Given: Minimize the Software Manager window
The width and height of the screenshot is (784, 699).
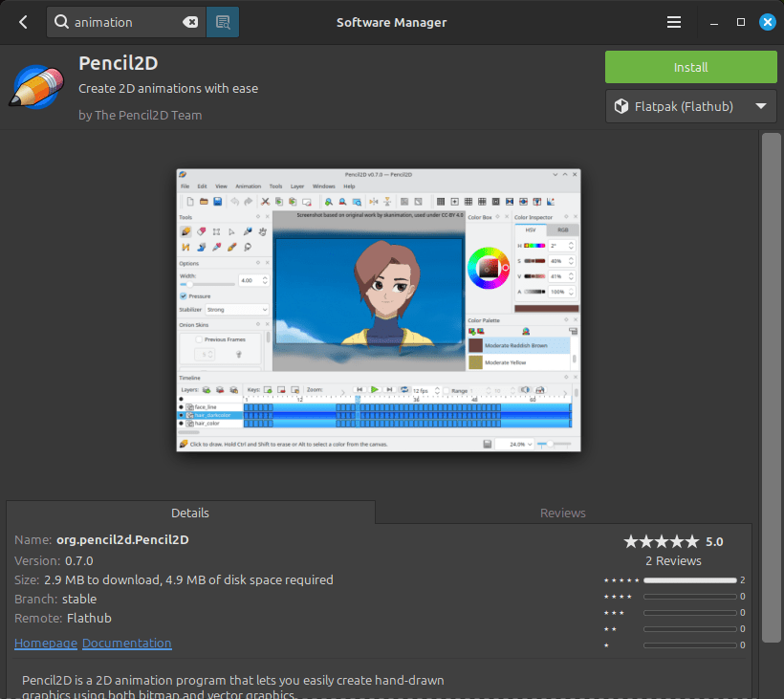Looking at the screenshot, I should (714, 22).
